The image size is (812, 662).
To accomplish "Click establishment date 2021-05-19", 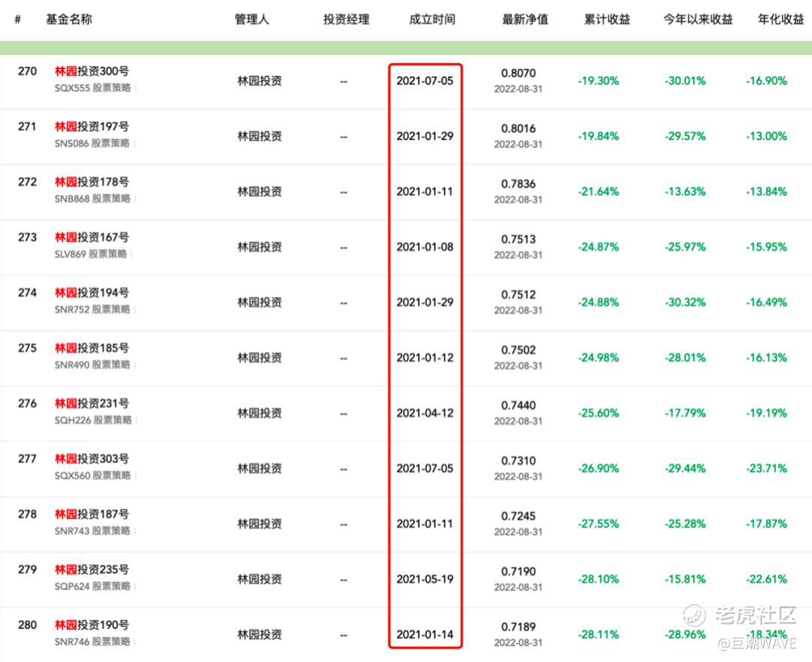I will [425, 580].
